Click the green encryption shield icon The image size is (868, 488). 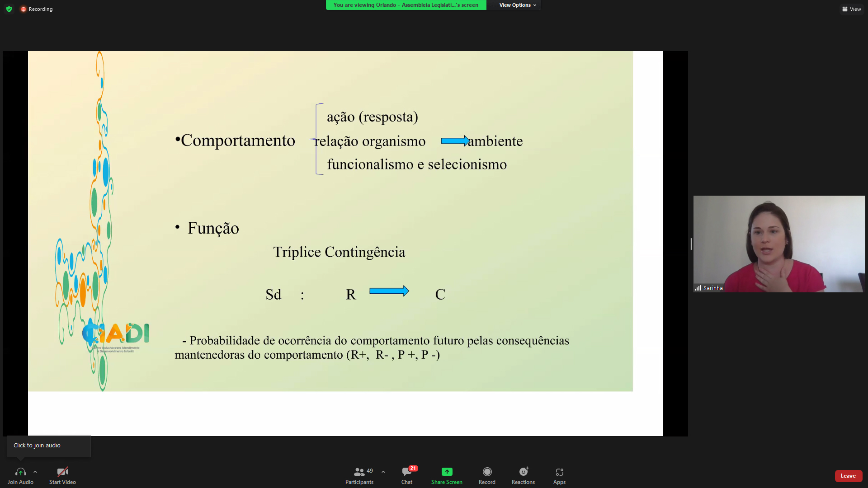9,9
